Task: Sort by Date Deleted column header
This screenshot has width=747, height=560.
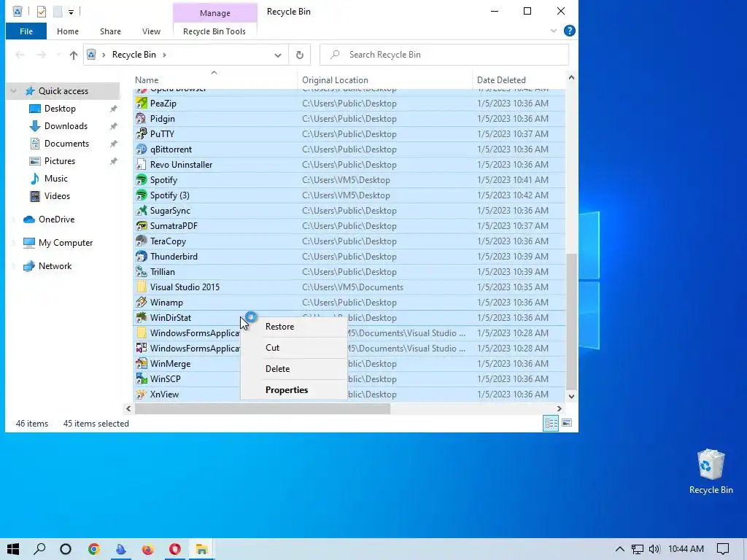Action: click(519, 80)
